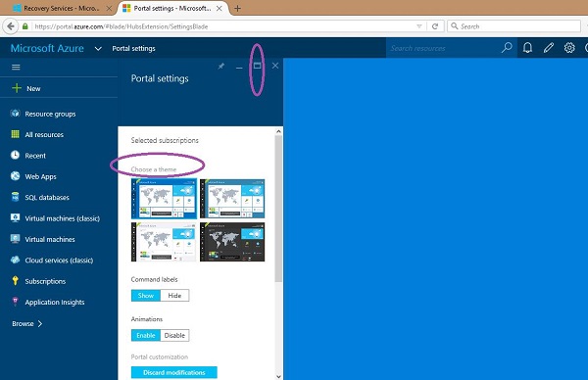Click the Recent clock icon

(x=15, y=155)
